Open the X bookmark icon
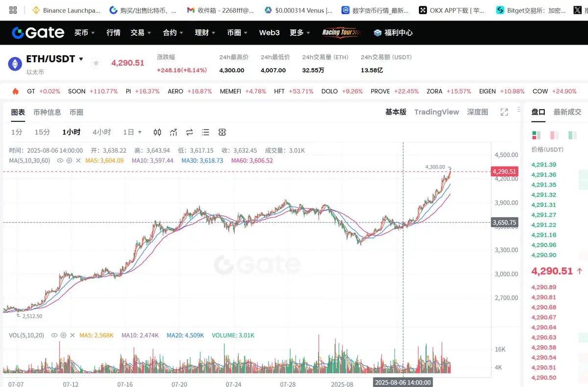Screen dimensions: 588x387 point(578,10)
